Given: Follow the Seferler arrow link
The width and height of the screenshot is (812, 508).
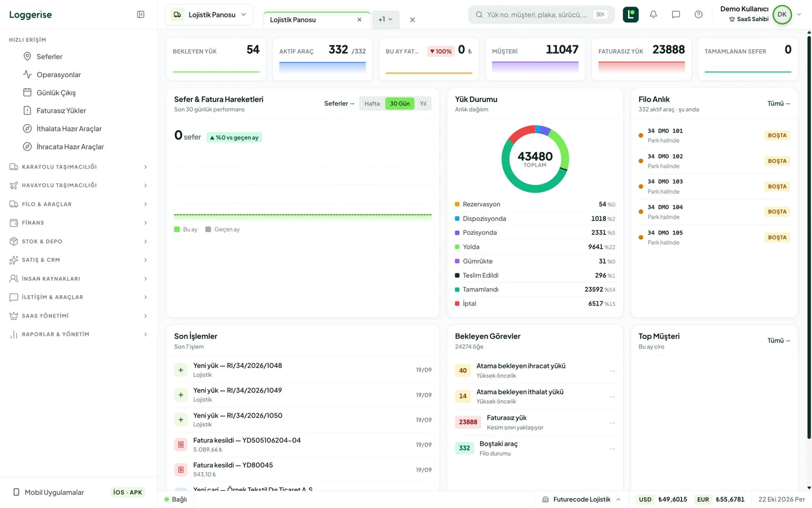Looking at the screenshot, I should click(340, 104).
